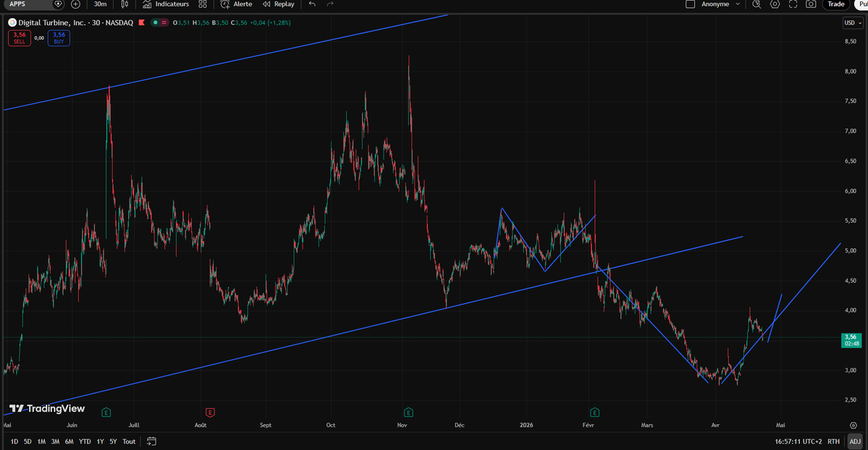This screenshot has width=868, height=450.
Task: Click the earnings E marker near Nov
Action: [408, 412]
